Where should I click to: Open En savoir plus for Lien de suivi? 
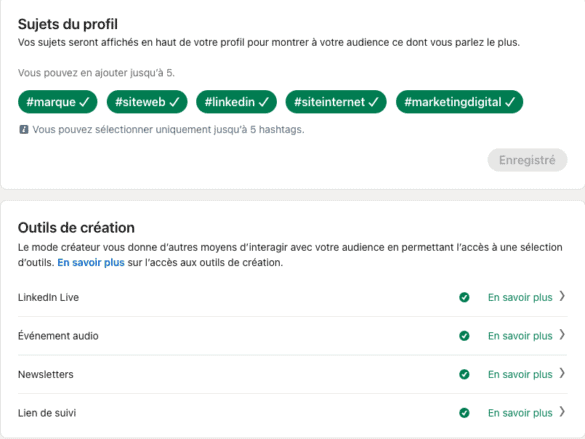(520, 413)
